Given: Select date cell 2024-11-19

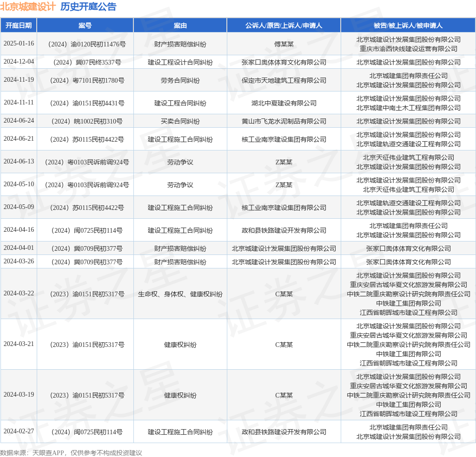Looking at the screenshot, I should coord(19,80).
